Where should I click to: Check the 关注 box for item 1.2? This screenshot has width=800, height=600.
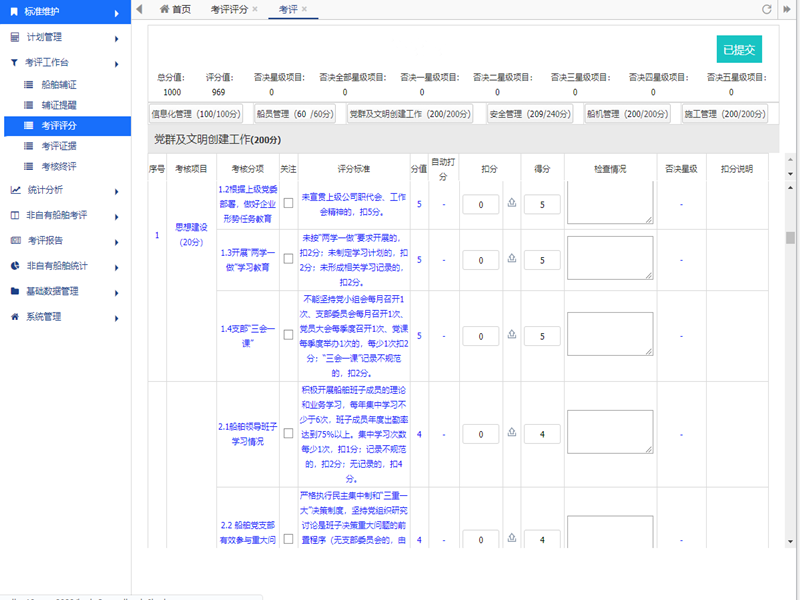tap(288, 204)
